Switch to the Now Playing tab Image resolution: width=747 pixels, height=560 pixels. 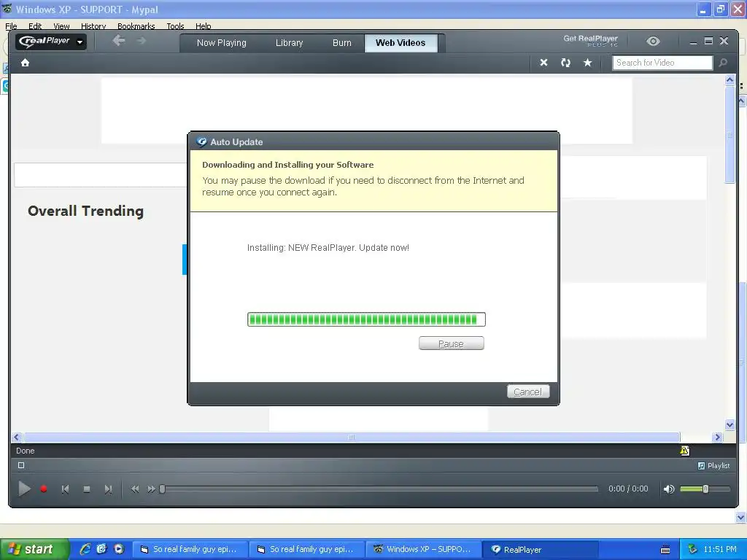pos(222,43)
